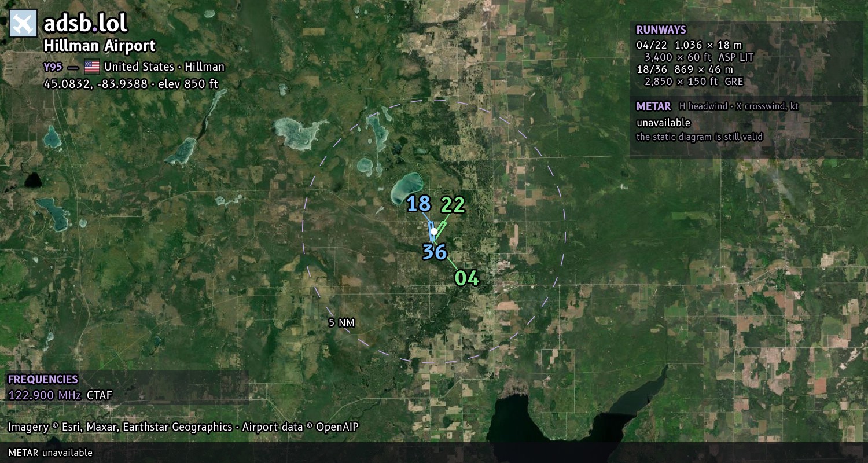Viewport: 868px width, 463px height.
Task: Click the METAR unavailable value
Action: click(x=663, y=123)
